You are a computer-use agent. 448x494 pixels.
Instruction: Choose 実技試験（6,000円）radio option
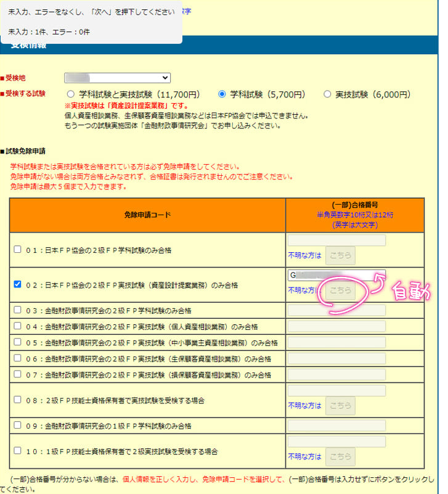[327, 94]
